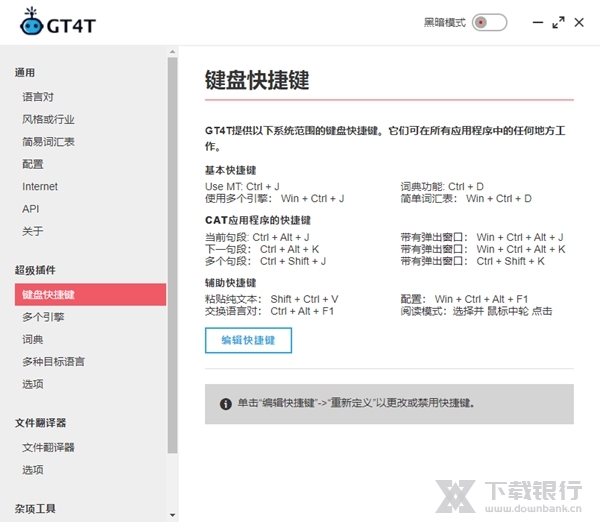Open the 风格或行业 settings page
The width and height of the screenshot is (600, 522).
pyautogui.click(x=48, y=119)
